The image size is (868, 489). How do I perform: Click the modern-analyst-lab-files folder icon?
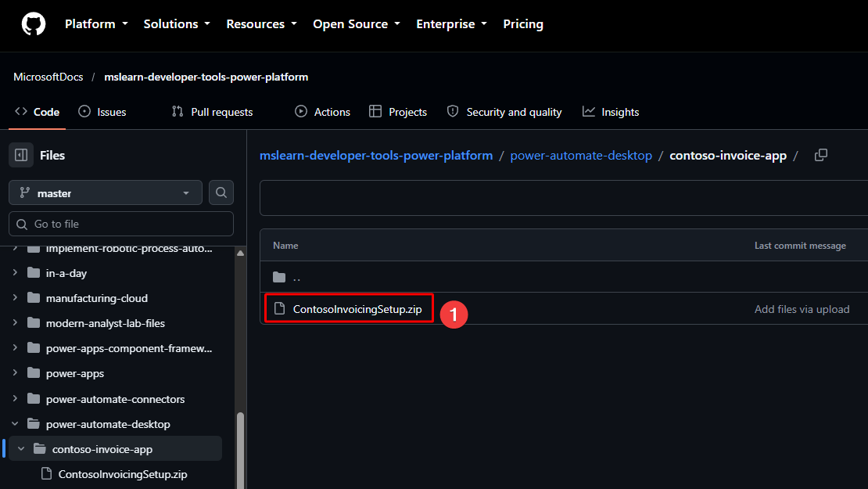coord(34,323)
